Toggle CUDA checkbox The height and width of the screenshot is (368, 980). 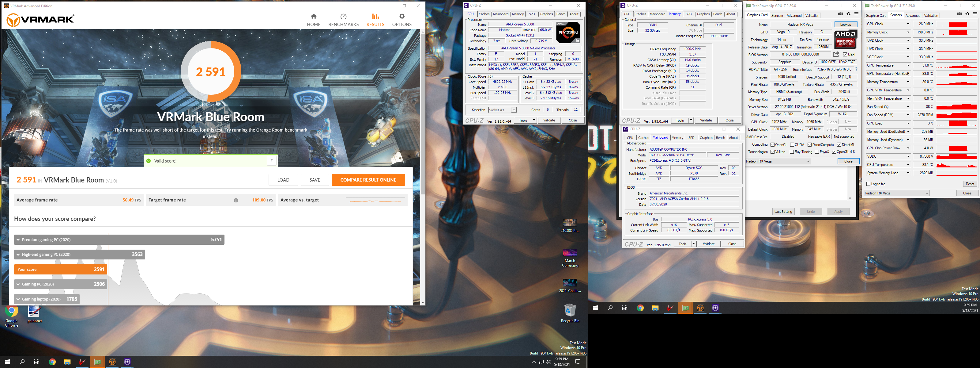[x=792, y=145]
